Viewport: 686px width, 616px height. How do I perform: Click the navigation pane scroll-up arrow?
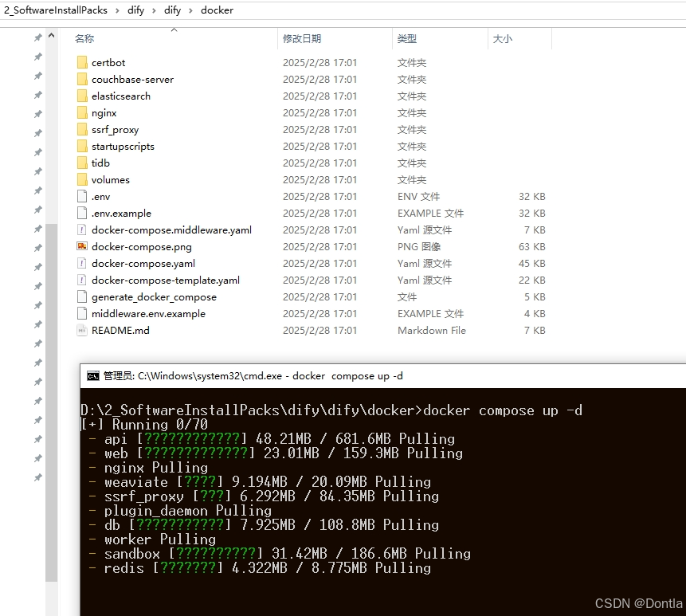coord(52,35)
